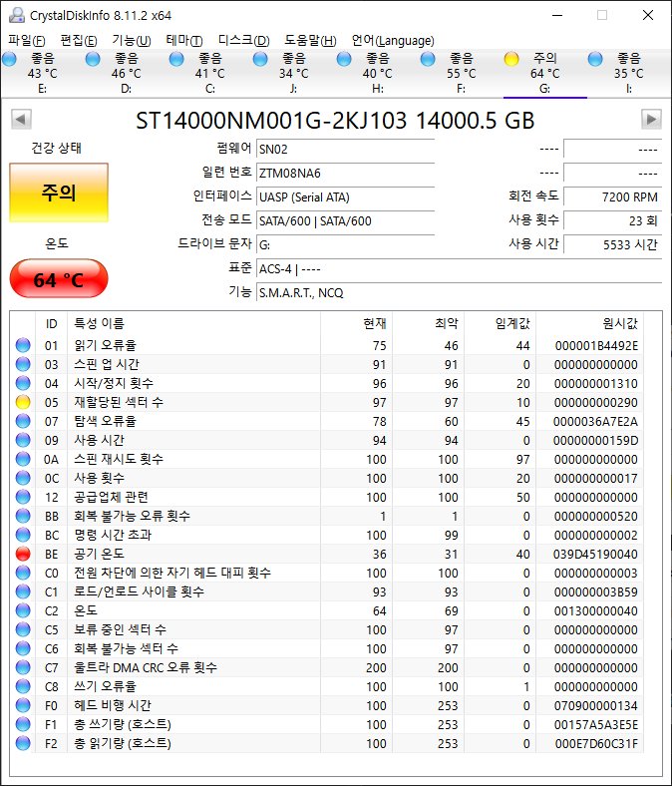The height and width of the screenshot is (786, 672).
Task: Open the 파일(F) menu
Action: pos(27,41)
